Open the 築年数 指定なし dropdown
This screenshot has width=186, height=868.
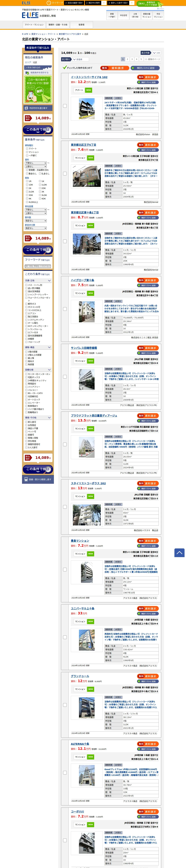click(x=35, y=221)
